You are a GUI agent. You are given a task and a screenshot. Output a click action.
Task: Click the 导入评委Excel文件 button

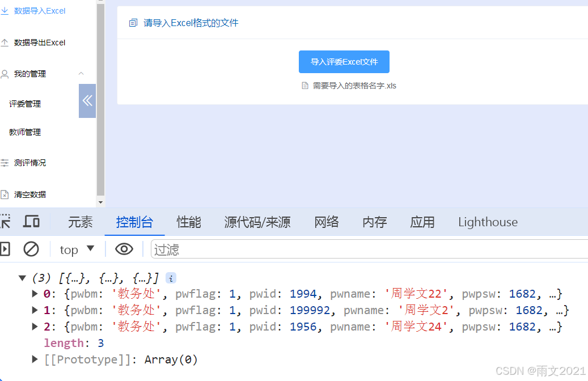pyautogui.click(x=344, y=62)
